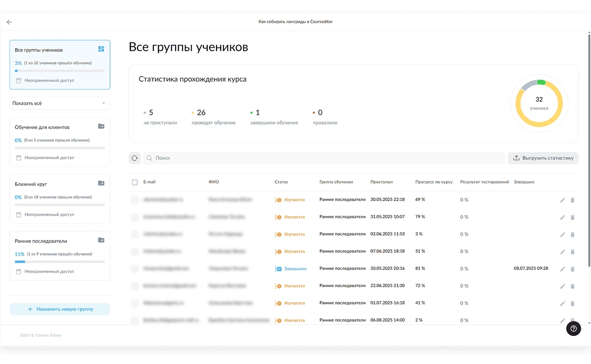
Task: Click Выгрузить статистику button
Action: click(543, 158)
